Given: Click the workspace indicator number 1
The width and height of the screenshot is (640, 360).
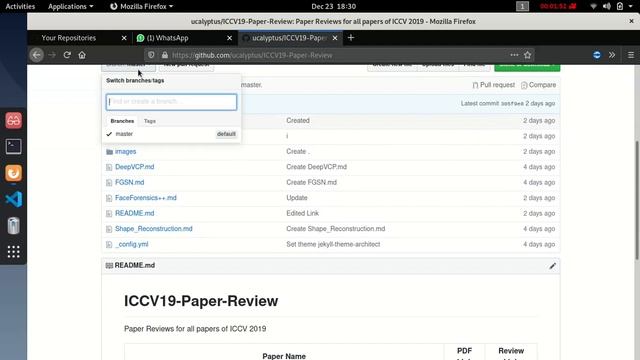Looking at the screenshot, I should click(x=522, y=6).
